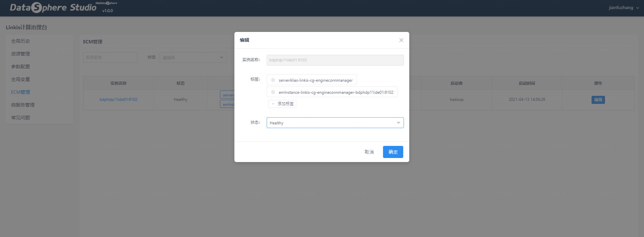The height and width of the screenshot is (237, 644).
Task: Click the 确定 confirm button
Action: click(x=393, y=152)
